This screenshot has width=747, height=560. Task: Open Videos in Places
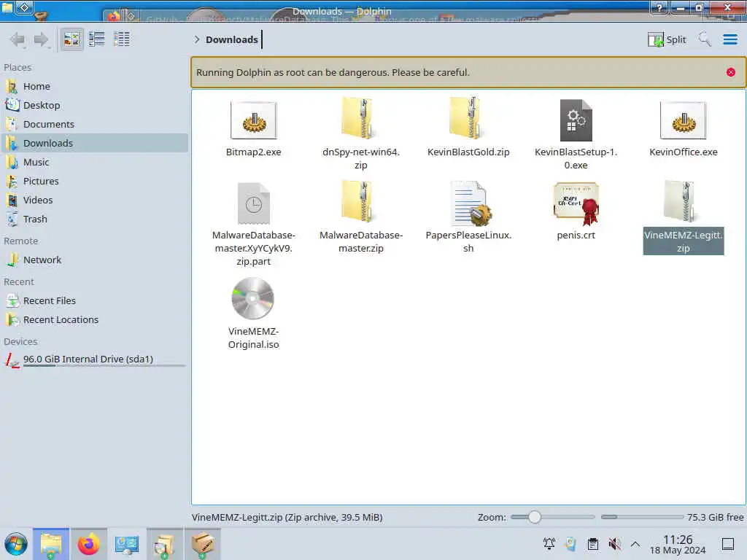click(96, 201)
